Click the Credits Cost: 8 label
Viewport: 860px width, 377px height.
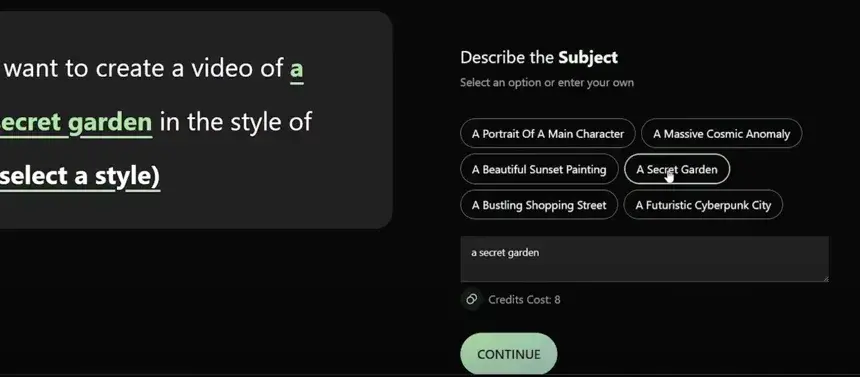(524, 300)
